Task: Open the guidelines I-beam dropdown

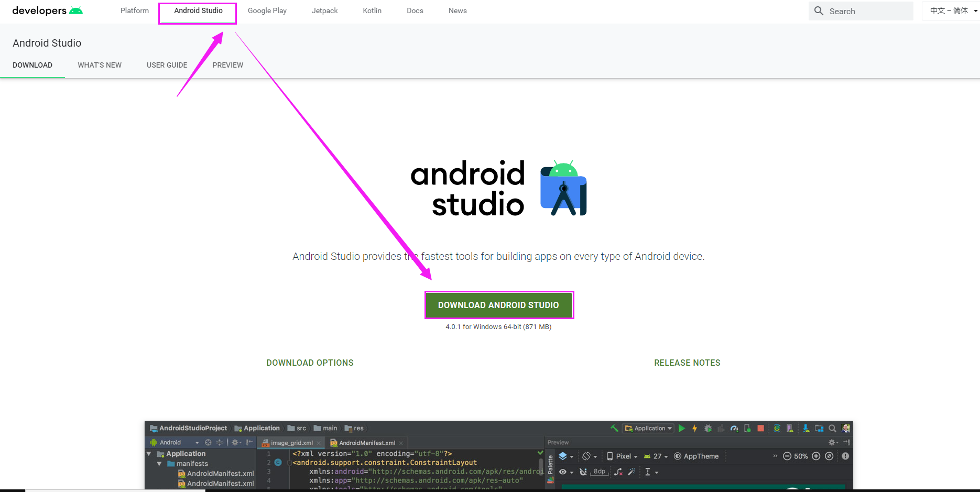Action: pos(651,472)
